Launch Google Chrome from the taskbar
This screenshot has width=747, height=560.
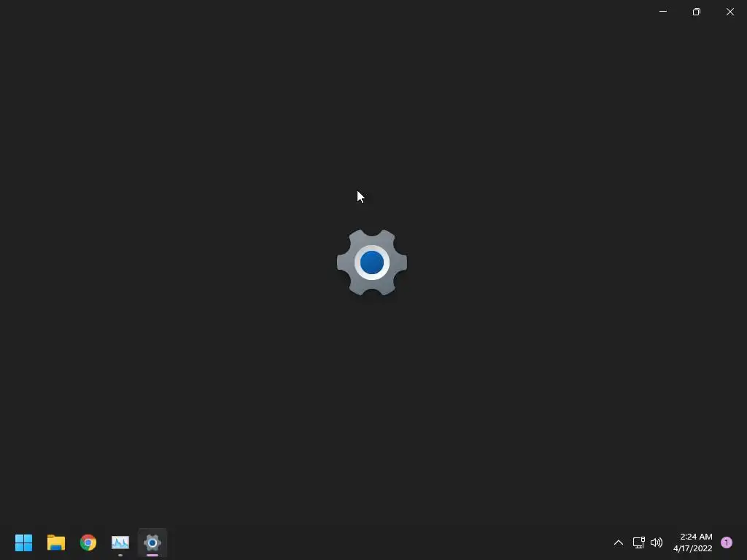coord(88,542)
